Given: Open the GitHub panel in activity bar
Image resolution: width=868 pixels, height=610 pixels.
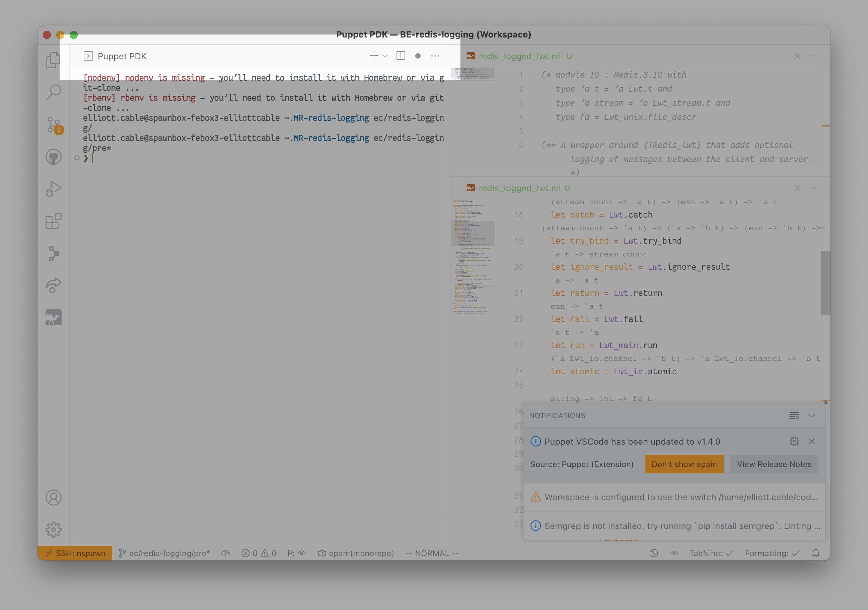Looking at the screenshot, I should pyautogui.click(x=53, y=156).
